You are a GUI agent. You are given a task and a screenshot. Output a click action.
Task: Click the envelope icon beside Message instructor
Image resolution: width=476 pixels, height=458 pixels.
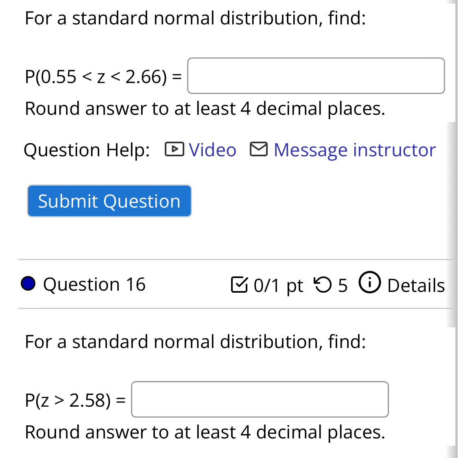point(258,149)
